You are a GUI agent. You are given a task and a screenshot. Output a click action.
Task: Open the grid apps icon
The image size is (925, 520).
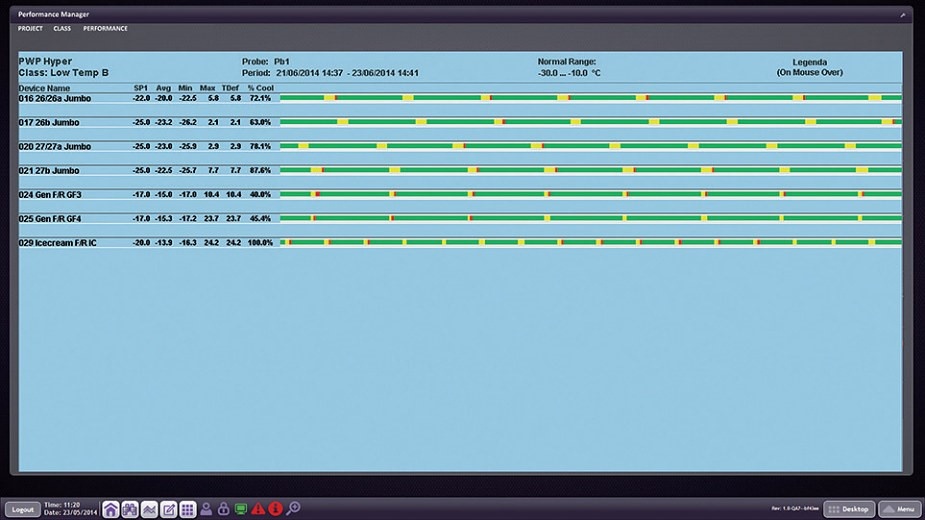point(187,509)
